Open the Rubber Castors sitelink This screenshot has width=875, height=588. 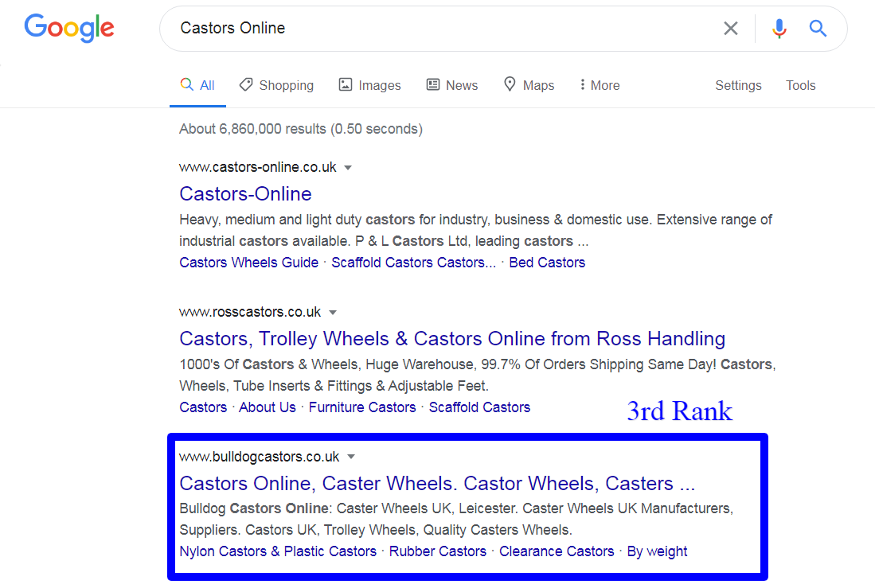coord(438,551)
